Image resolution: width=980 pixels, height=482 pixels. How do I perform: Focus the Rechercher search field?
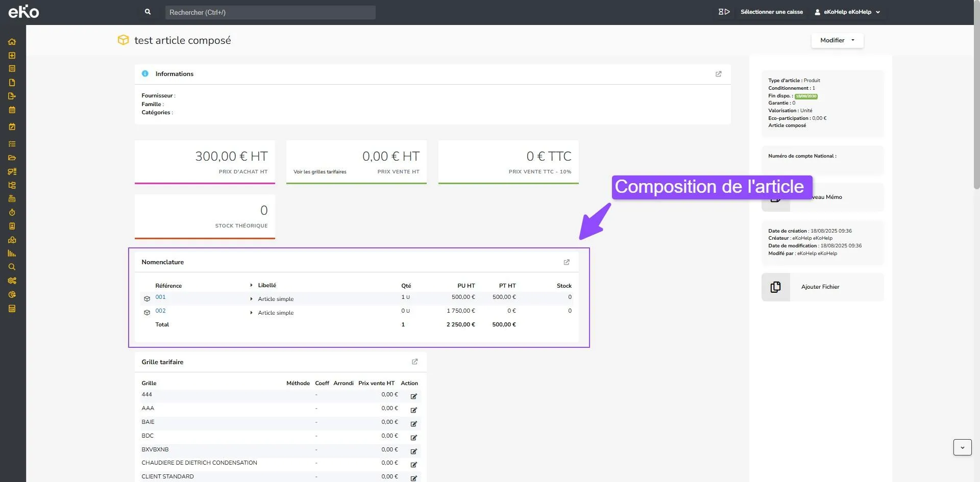coord(270,12)
